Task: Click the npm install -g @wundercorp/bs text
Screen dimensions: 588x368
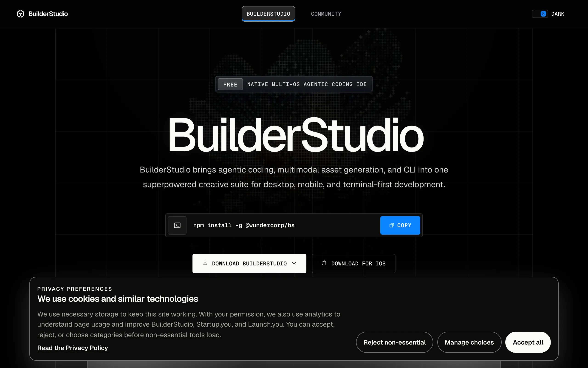Action: (x=244, y=225)
